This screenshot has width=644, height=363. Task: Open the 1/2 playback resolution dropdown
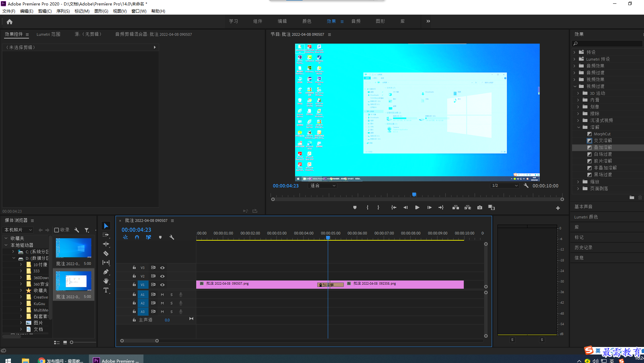pos(505,186)
